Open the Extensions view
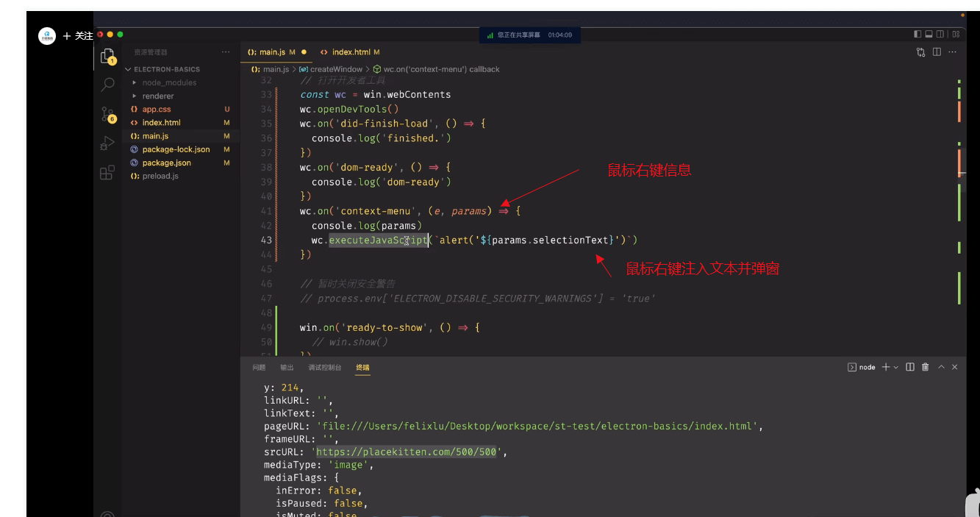The height and width of the screenshot is (517, 980). [x=107, y=173]
